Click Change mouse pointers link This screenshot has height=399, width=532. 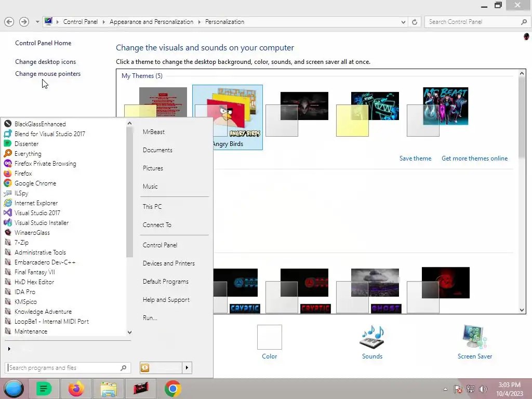[48, 73]
